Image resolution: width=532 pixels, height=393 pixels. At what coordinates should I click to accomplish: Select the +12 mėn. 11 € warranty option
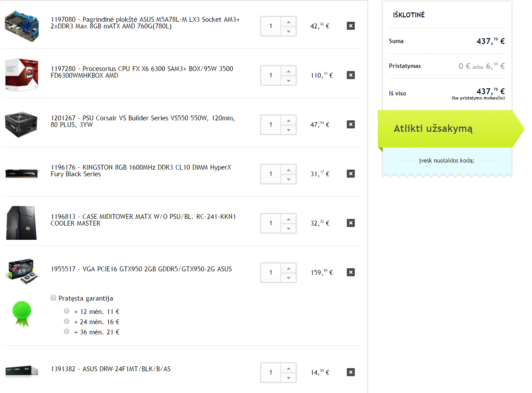[x=67, y=311]
